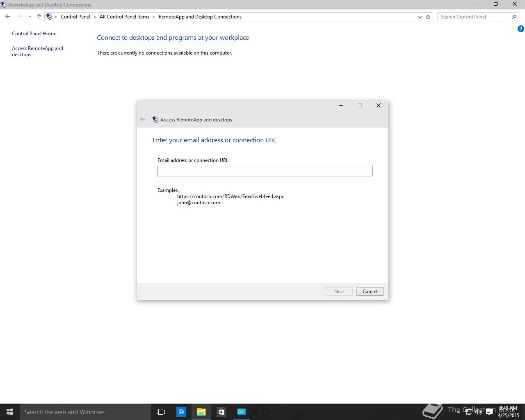Click the forward navigation arrow
Image resolution: width=525 pixels, height=420 pixels.
[x=20, y=17]
